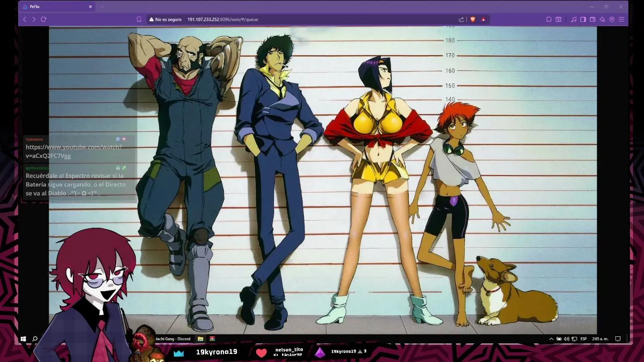
Task: Bookmark this page with the bookmark icon
Action: (139, 19)
